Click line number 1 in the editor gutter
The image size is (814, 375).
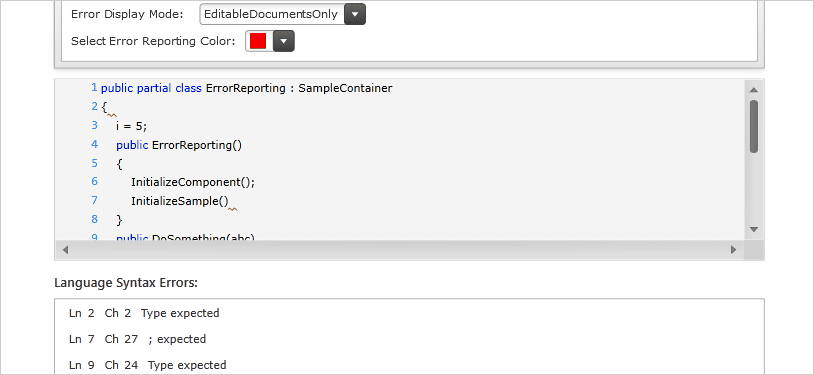point(94,88)
